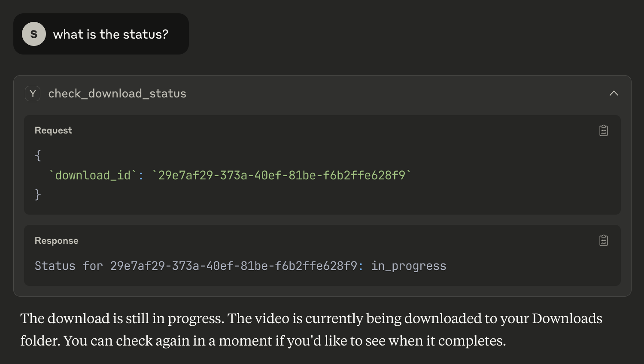Click the download ID in the Response line
The image size is (644, 364).
coord(234,266)
